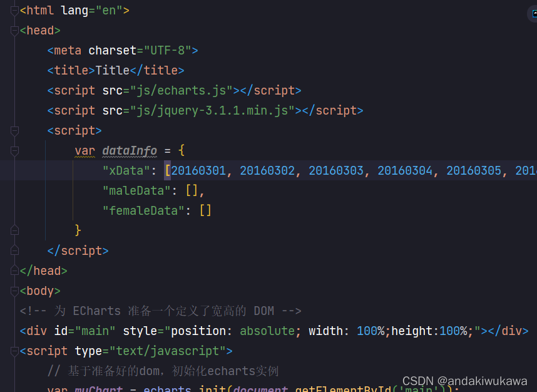Fold the script type="text/javascript" block
Screen dimensions: 537x392
pyautogui.click(x=14, y=351)
